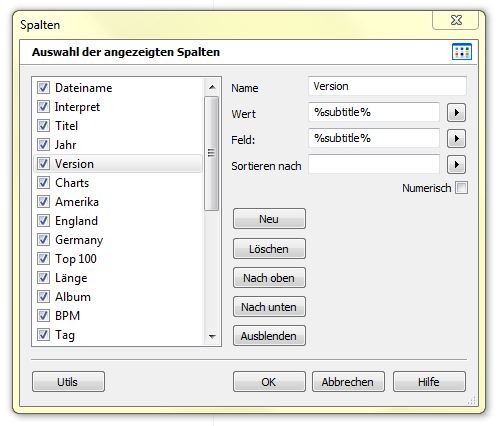This screenshot has width=500, height=426.
Task: Uncheck the Dateiname column checkbox
Action: click(43, 88)
